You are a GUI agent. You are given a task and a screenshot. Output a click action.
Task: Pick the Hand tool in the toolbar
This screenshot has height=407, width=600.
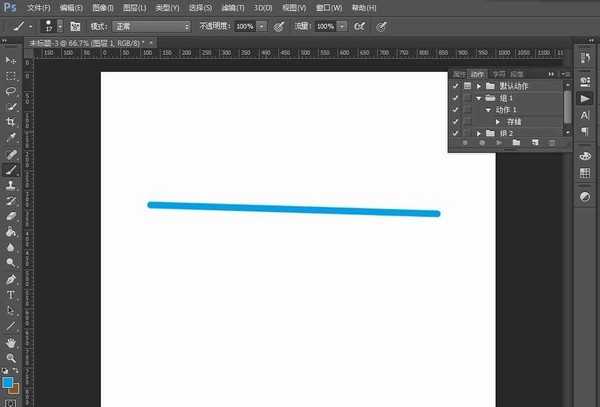click(11, 342)
